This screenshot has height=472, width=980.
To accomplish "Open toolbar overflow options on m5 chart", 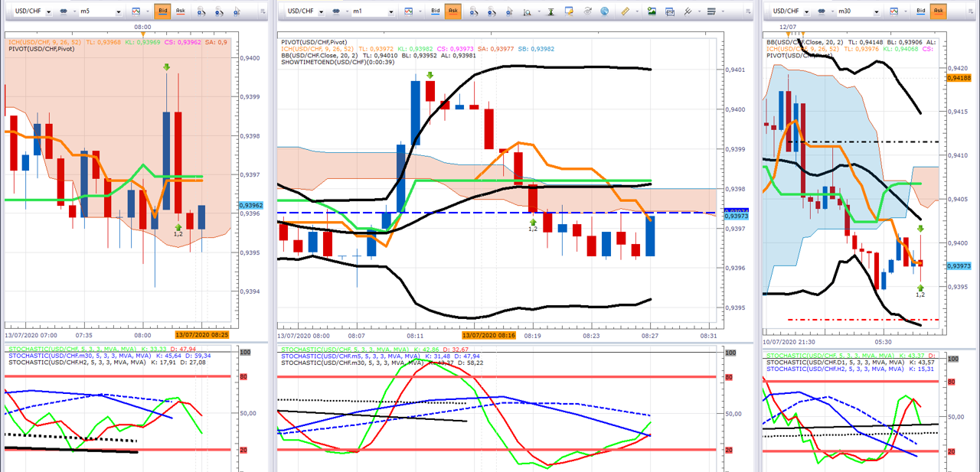I will [263, 12].
